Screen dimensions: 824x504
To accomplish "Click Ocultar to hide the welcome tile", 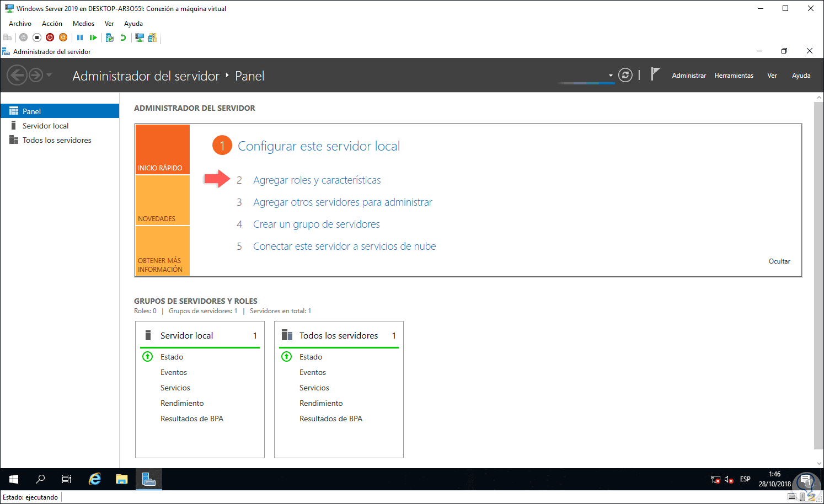I will [779, 261].
